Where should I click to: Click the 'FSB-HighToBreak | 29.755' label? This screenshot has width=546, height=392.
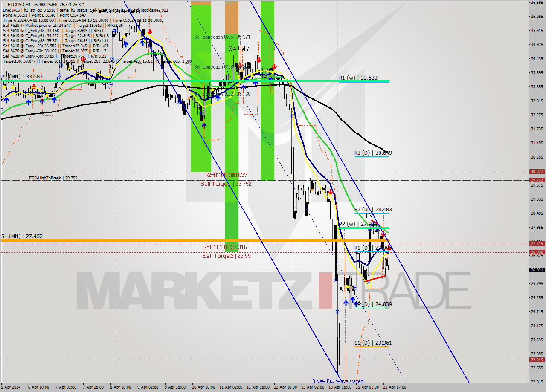click(x=53, y=178)
